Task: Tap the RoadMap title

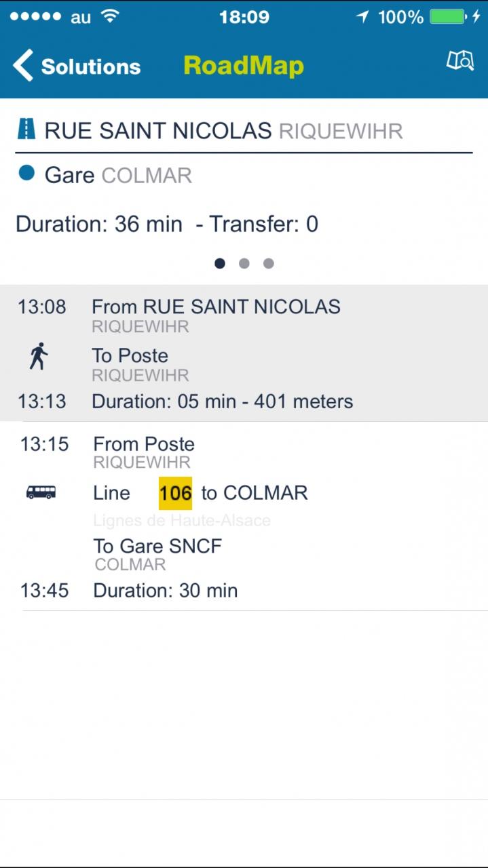Action: [x=244, y=66]
